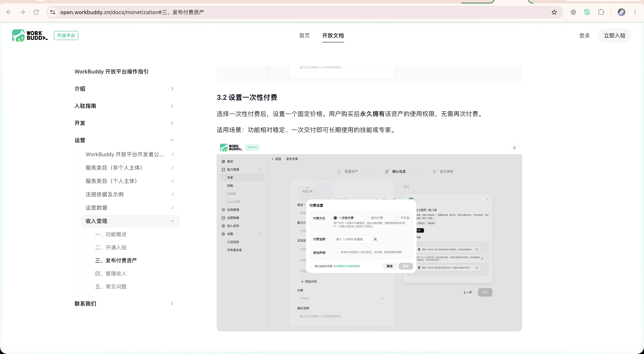Click WorkBuddy 开放平台操作指引 title
Viewport: 644px width, 354px height.
[112, 72]
